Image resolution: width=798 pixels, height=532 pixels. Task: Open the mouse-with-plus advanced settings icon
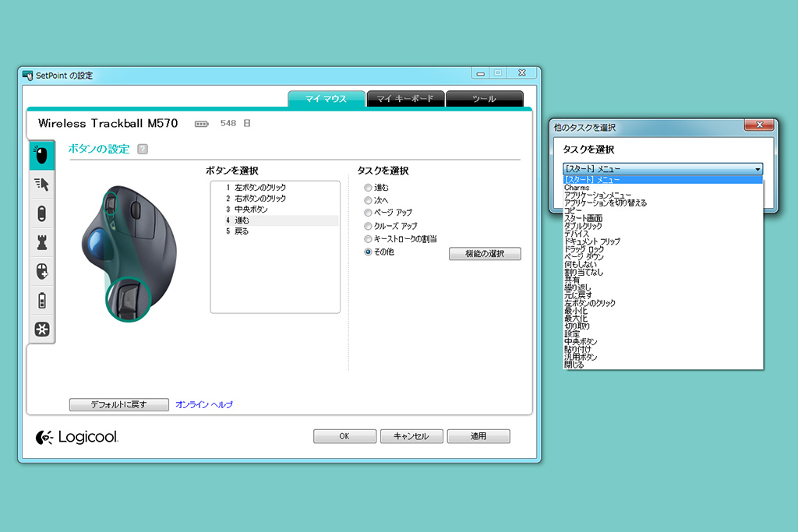[x=42, y=271]
